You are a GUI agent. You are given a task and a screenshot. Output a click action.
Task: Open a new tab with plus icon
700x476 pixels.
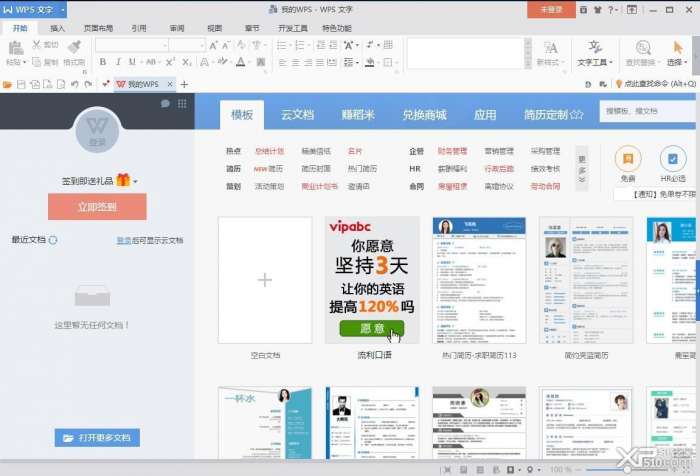184,84
